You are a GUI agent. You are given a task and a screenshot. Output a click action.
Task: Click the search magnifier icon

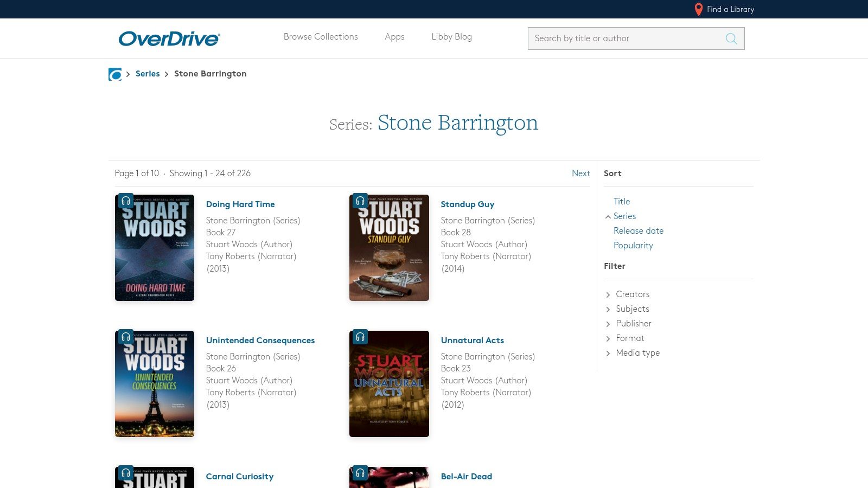pos(731,38)
